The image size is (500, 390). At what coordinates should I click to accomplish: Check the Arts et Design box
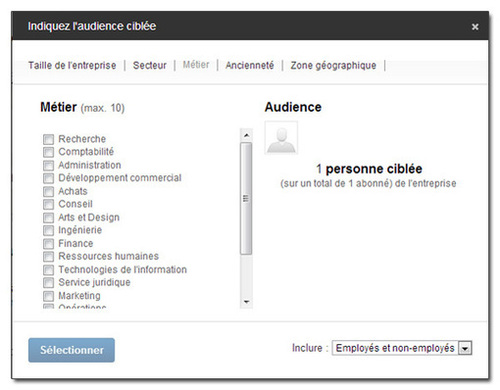coord(48,218)
